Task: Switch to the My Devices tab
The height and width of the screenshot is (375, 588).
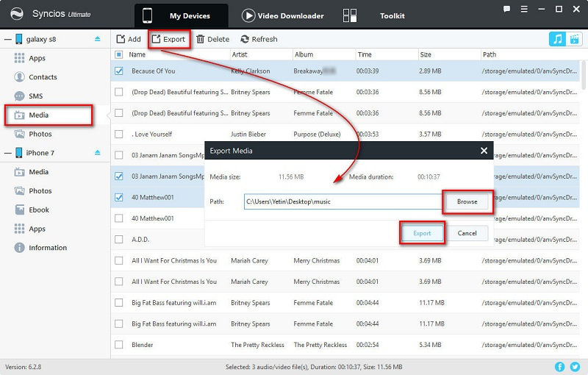Action: [x=182, y=15]
